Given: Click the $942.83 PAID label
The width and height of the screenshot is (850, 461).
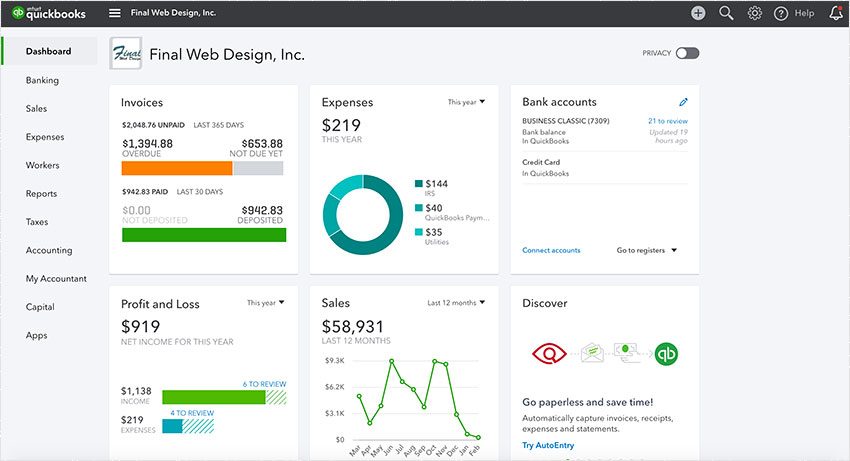Looking at the screenshot, I should click(x=145, y=191).
